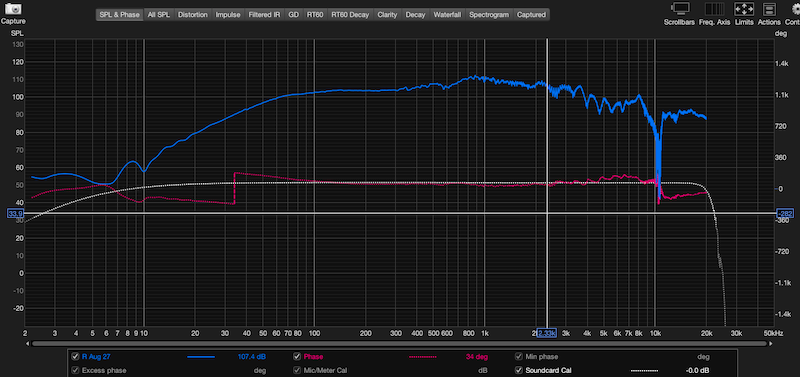Click the Capture camera icon
This screenshot has width=800, height=377.
13,9
